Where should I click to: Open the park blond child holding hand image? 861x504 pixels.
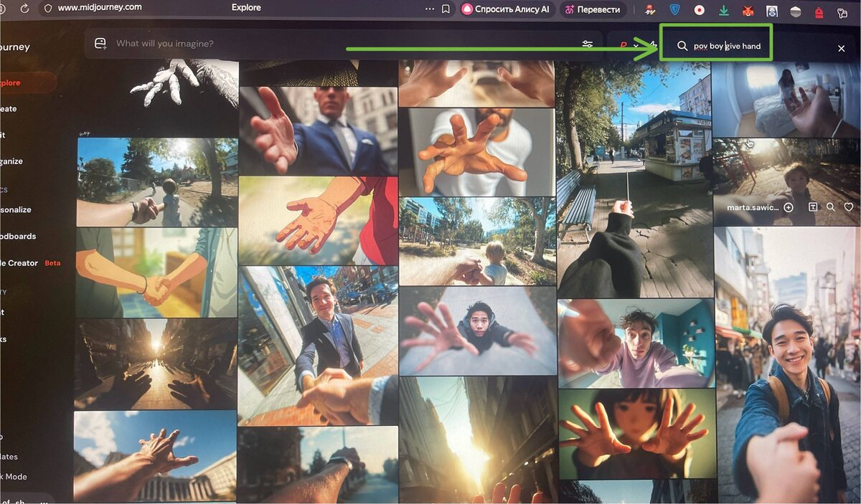click(478, 241)
